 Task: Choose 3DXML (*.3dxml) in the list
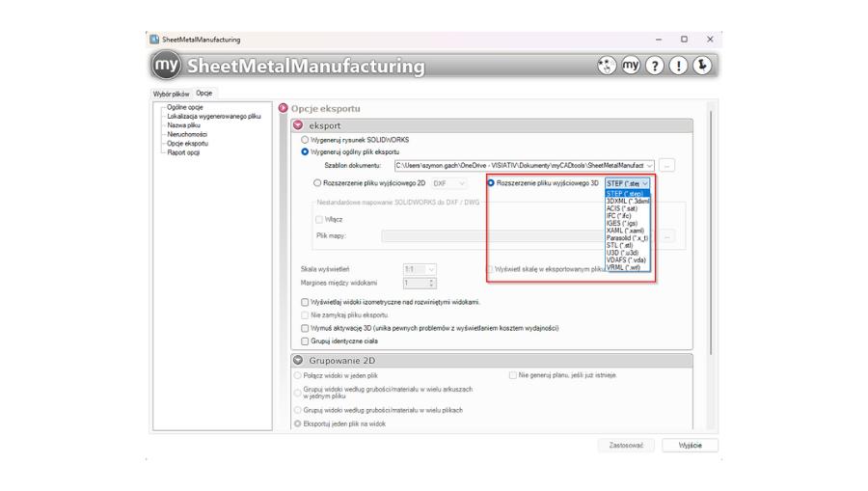[627, 202]
